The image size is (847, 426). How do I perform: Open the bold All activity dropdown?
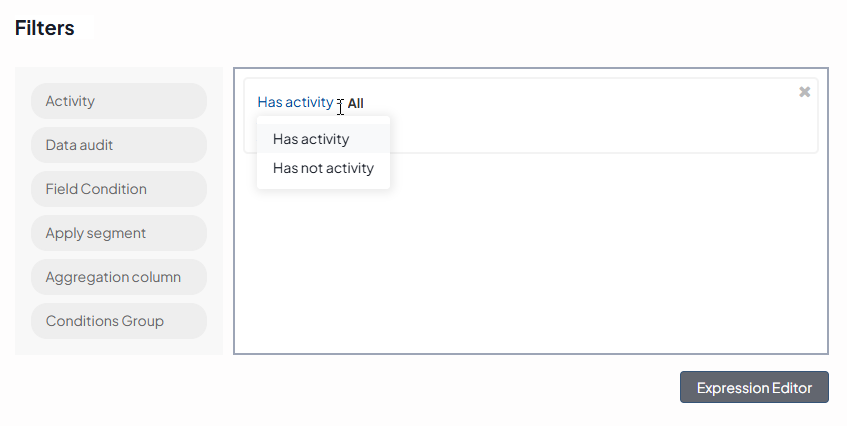tap(356, 103)
